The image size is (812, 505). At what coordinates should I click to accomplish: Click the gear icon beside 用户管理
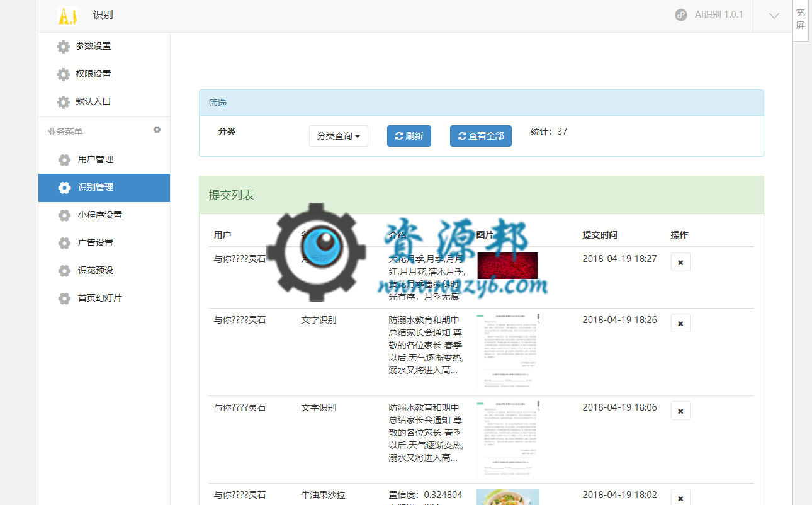point(64,160)
